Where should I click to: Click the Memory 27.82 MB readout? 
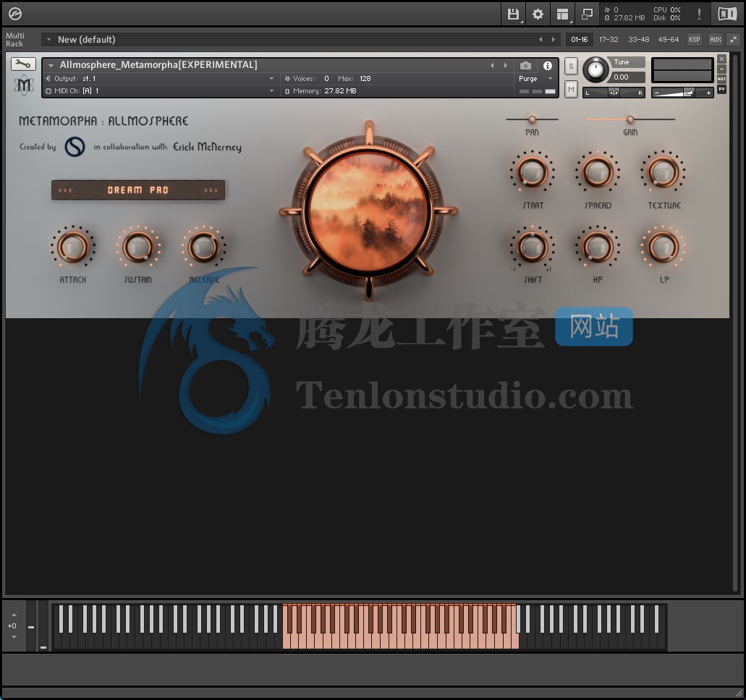click(321, 91)
